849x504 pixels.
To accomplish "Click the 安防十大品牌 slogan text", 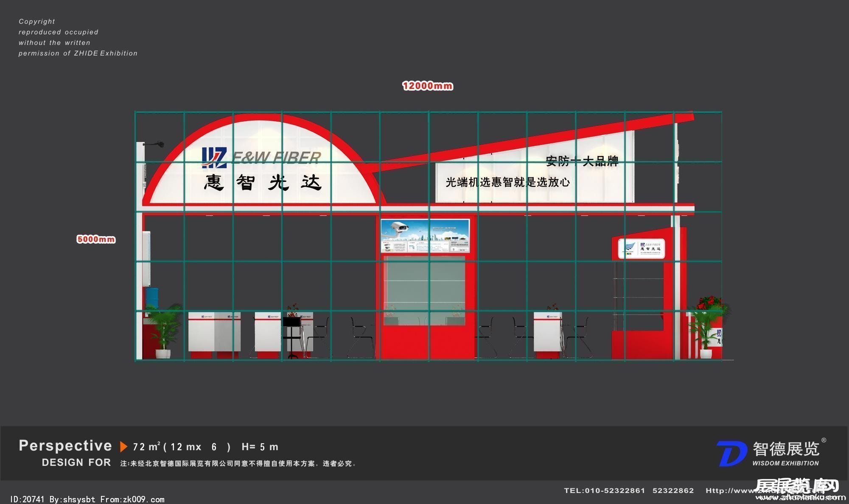I will pyautogui.click(x=582, y=161).
